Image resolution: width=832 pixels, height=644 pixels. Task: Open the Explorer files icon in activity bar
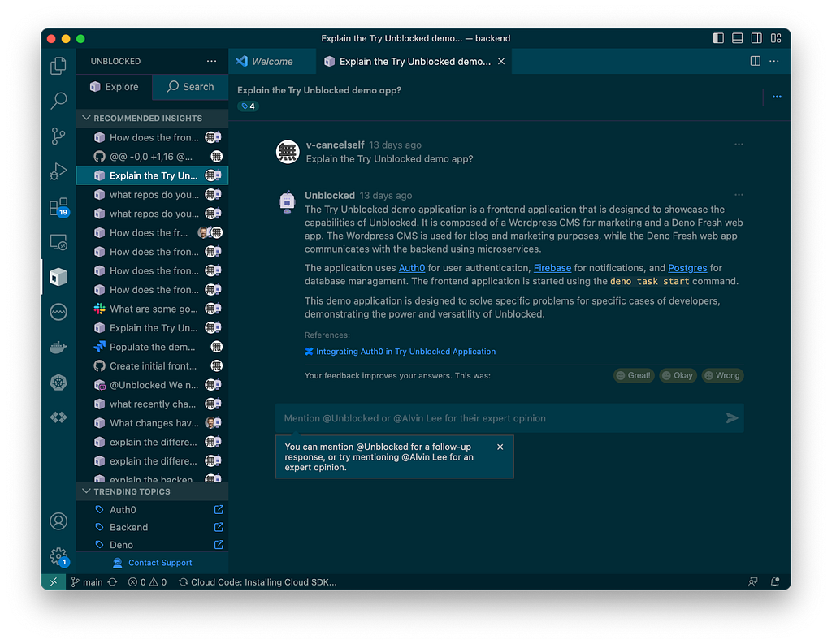[x=58, y=66]
